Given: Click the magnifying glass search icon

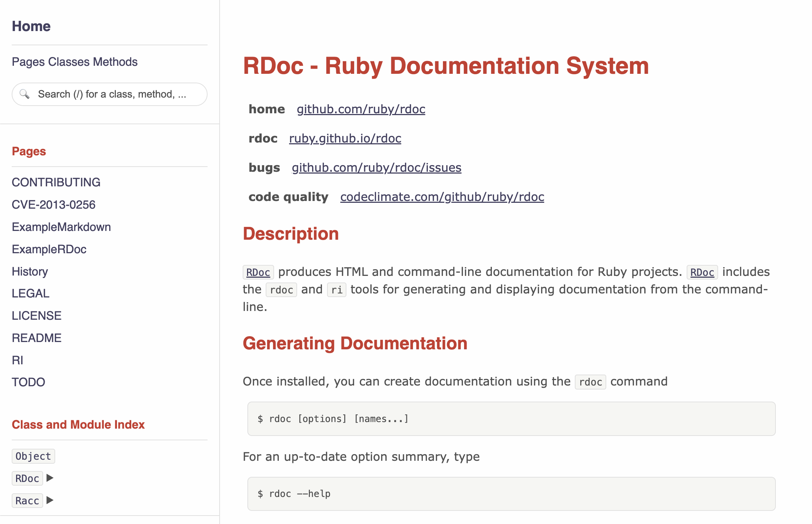Looking at the screenshot, I should 24,94.
